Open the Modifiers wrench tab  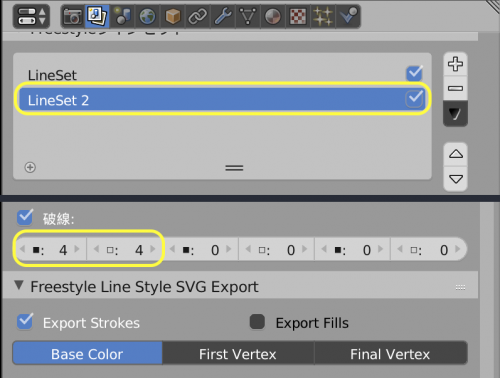(x=223, y=16)
